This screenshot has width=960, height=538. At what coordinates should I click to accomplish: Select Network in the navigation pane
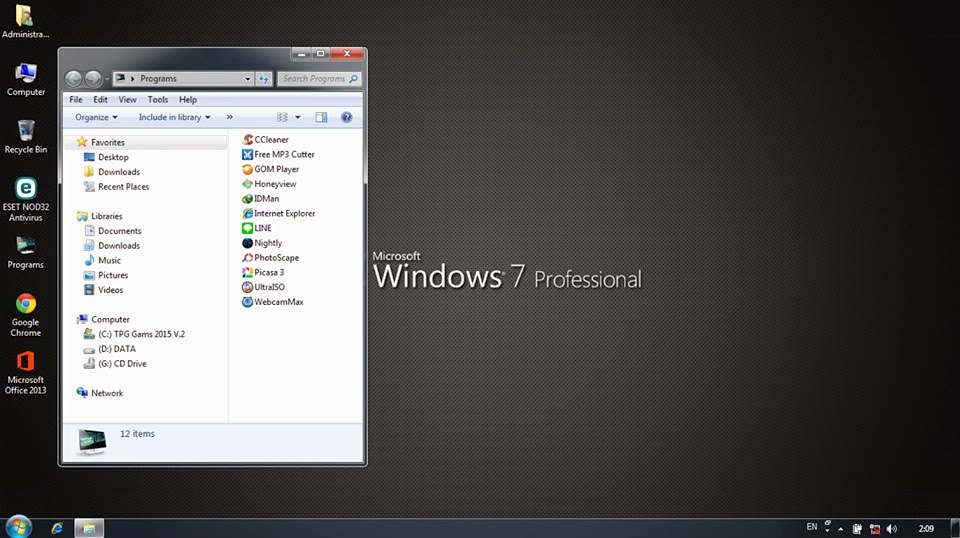pos(100,393)
